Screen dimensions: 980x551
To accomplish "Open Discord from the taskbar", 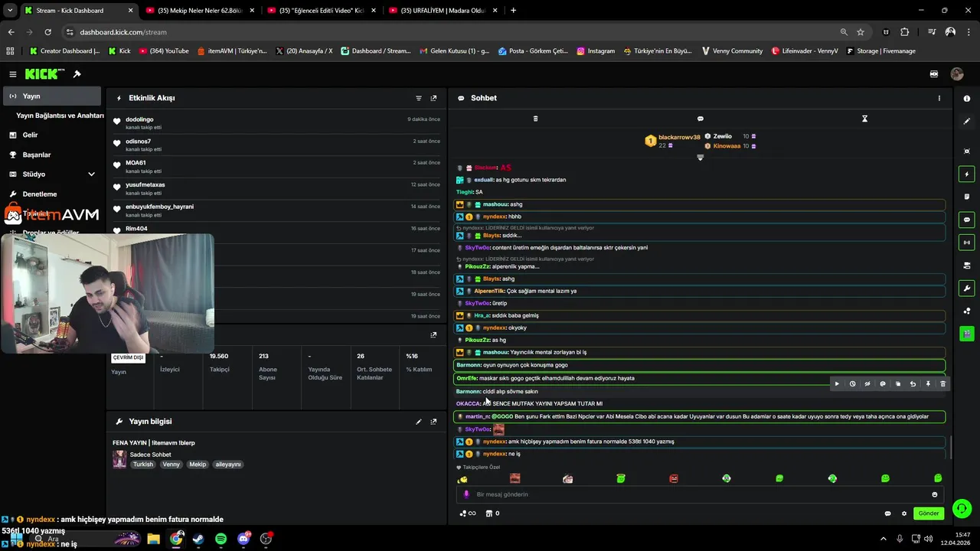I will click(244, 539).
